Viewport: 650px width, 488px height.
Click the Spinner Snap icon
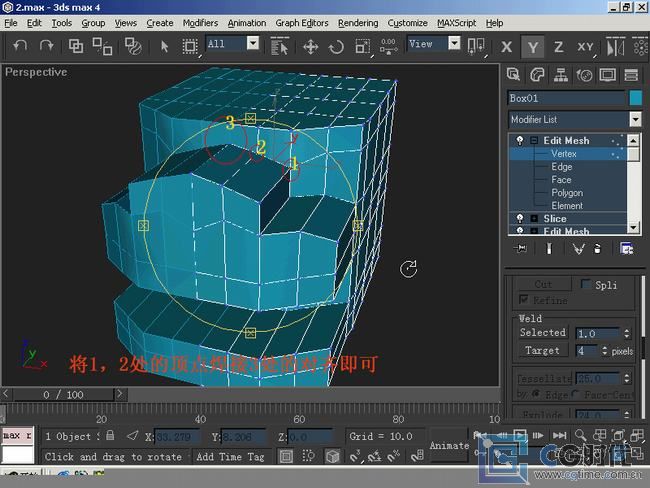[x=417, y=456]
